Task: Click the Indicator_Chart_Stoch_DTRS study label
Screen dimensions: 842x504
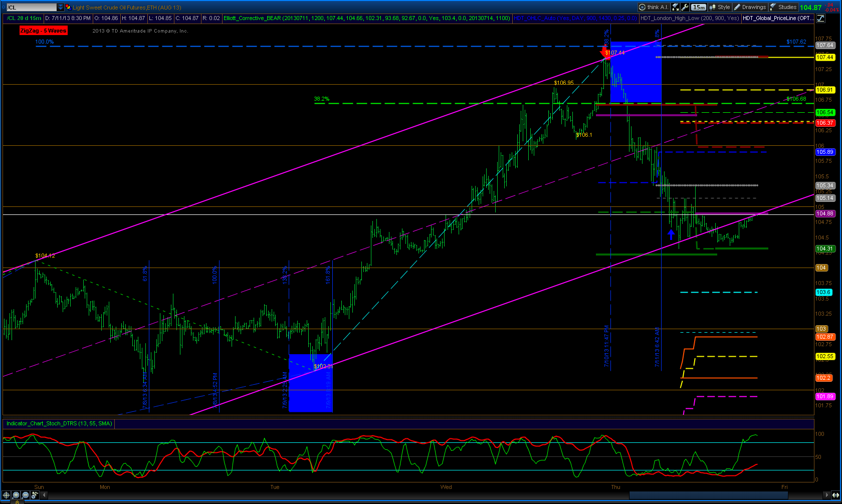Action: [x=59, y=423]
